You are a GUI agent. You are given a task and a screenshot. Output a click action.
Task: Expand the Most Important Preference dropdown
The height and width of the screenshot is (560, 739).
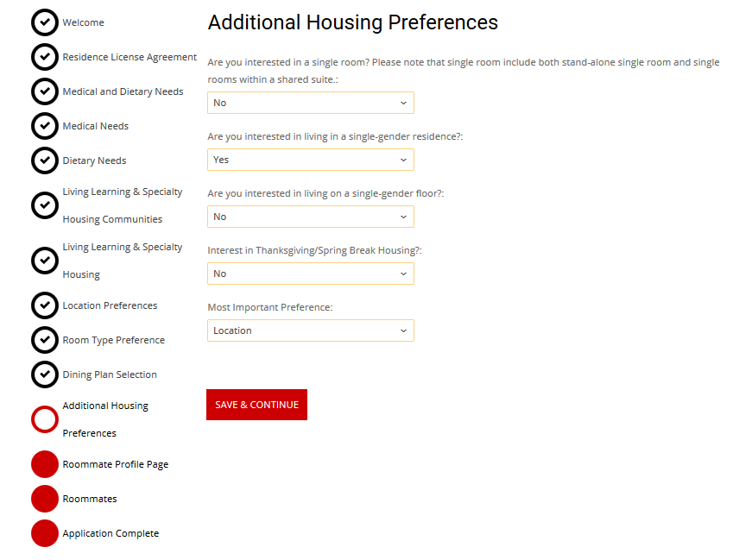click(311, 330)
